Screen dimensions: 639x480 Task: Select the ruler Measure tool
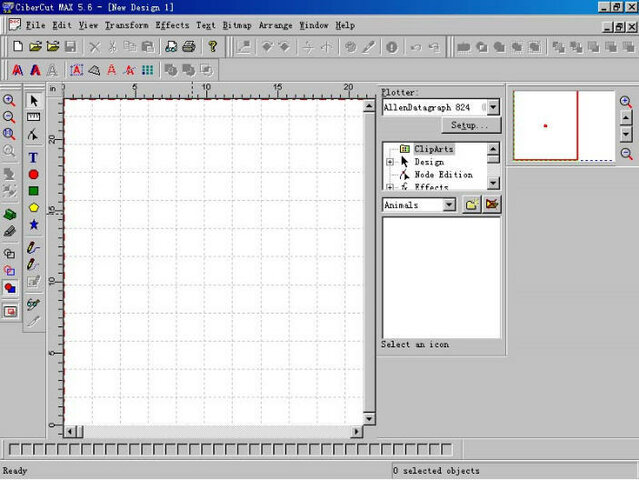coord(33,117)
